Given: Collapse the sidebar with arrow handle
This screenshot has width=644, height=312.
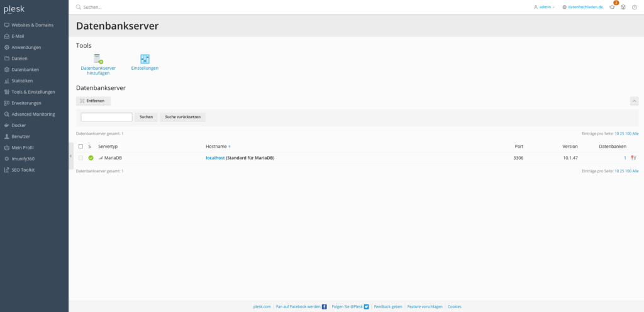Looking at the screenshot, I should [x=70, y=156].
